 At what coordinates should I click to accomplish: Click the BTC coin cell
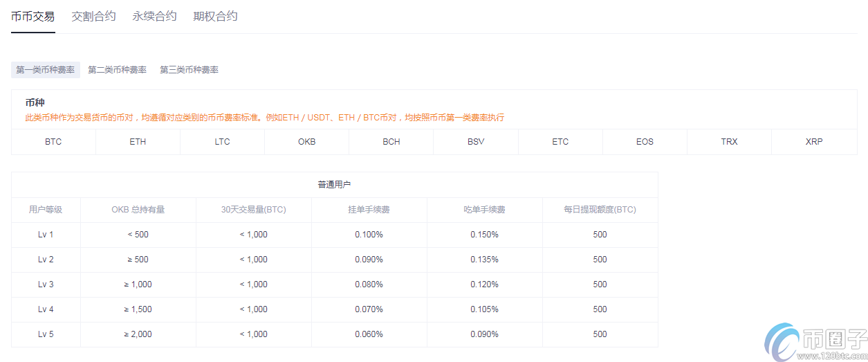tap(53, 142)
